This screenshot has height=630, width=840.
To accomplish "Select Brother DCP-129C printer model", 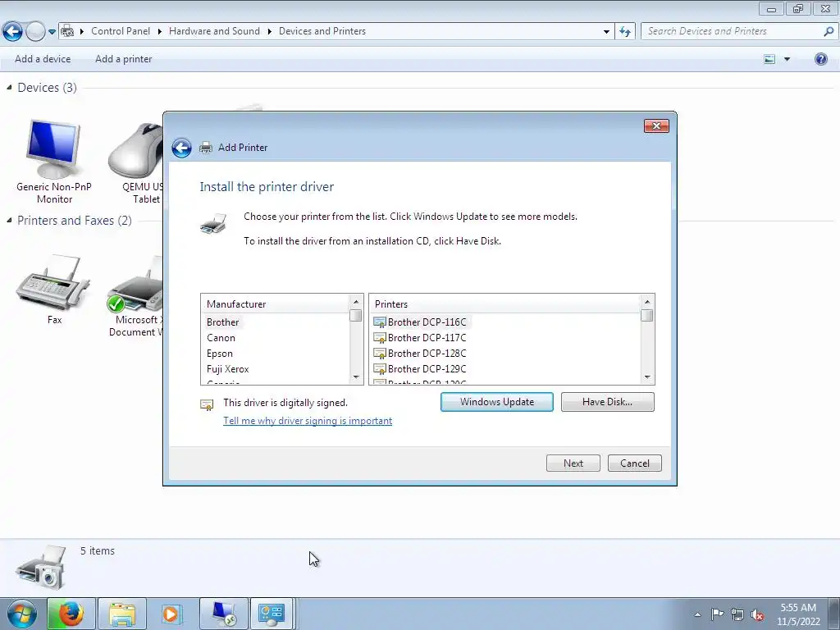I will tap(427, 369).
